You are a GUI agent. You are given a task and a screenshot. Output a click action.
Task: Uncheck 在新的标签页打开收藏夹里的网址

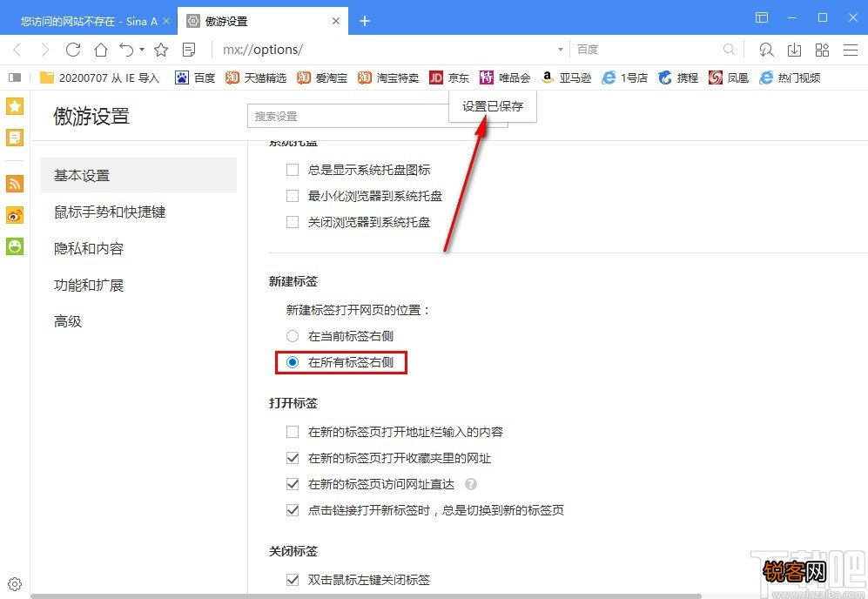tap(293, 458)
